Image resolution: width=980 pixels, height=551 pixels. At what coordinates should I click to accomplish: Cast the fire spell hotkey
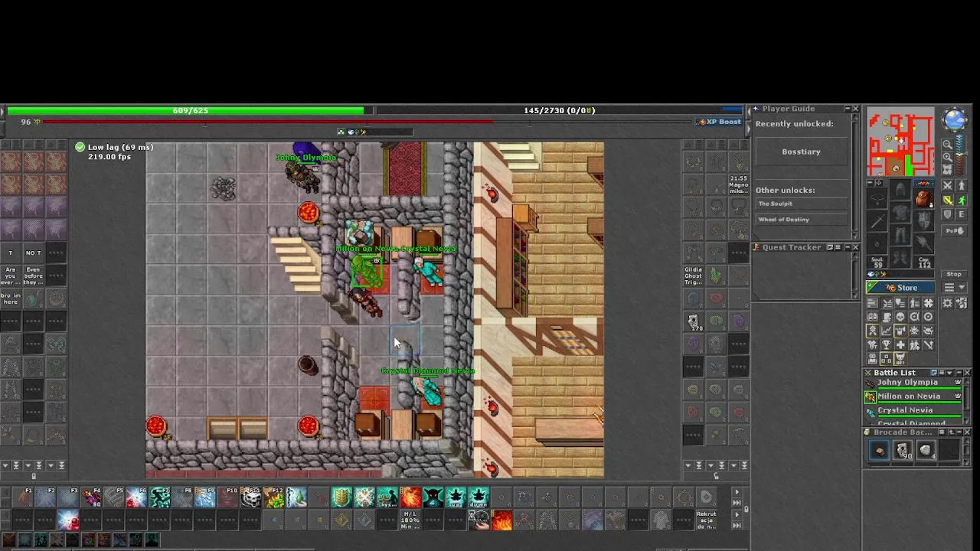(410, 497)
